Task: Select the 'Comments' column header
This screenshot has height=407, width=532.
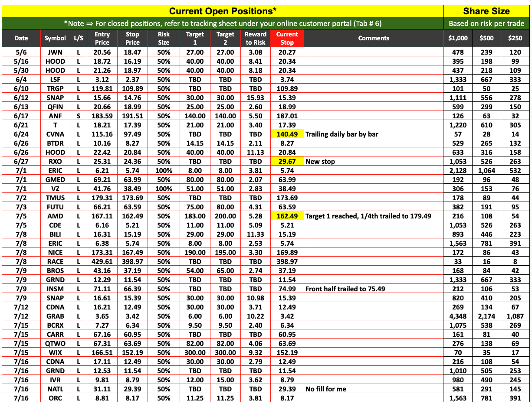Action: pos(374,38)
